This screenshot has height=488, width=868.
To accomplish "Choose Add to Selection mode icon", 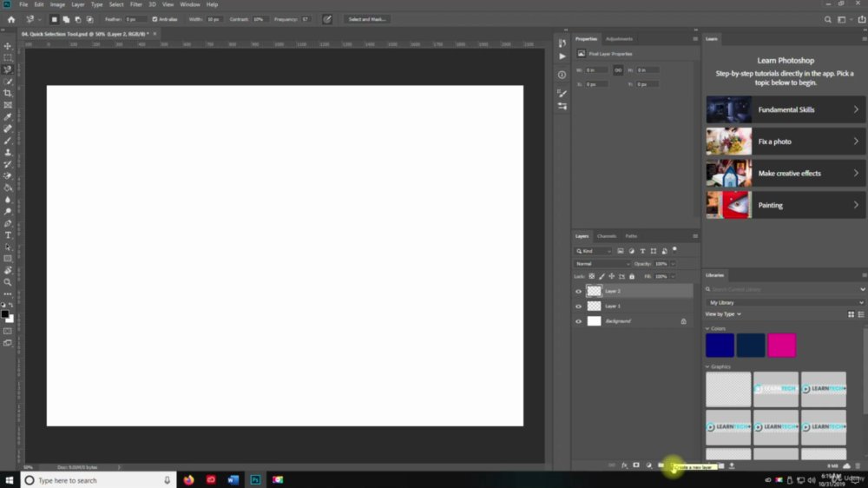I will coord(66,19).
